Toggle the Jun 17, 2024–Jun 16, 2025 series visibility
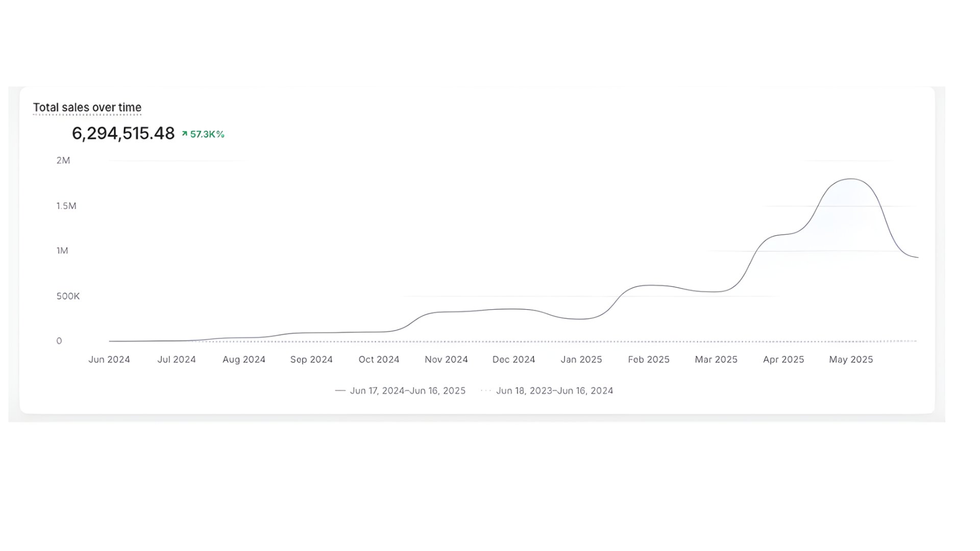Screen dimensions: 980x551 click(408, 390)
